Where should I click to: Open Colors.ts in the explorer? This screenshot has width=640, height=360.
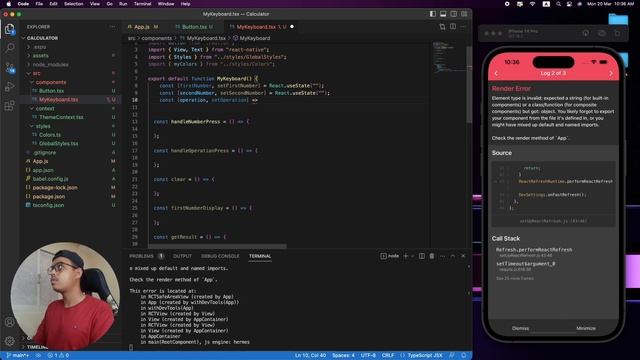[50, 135]
